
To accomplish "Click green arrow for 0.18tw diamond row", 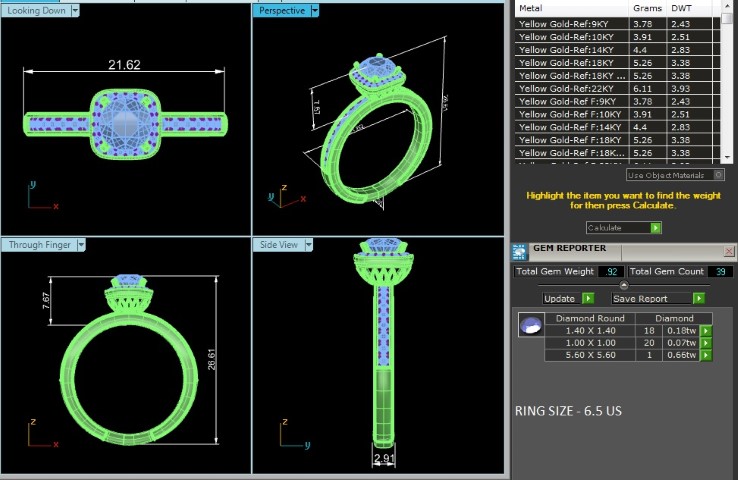I will pyautogui.click(x=705, y=330).
